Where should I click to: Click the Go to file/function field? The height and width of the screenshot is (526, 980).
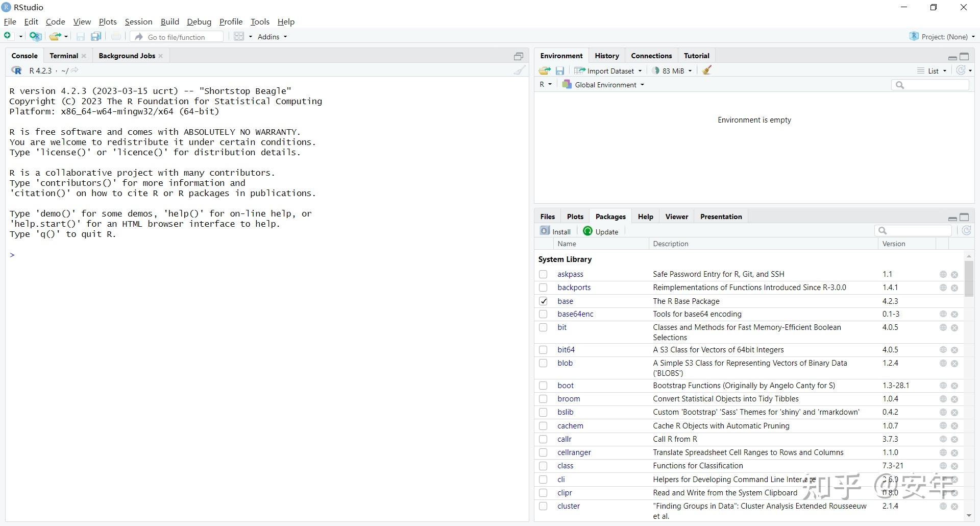[176, 37]
